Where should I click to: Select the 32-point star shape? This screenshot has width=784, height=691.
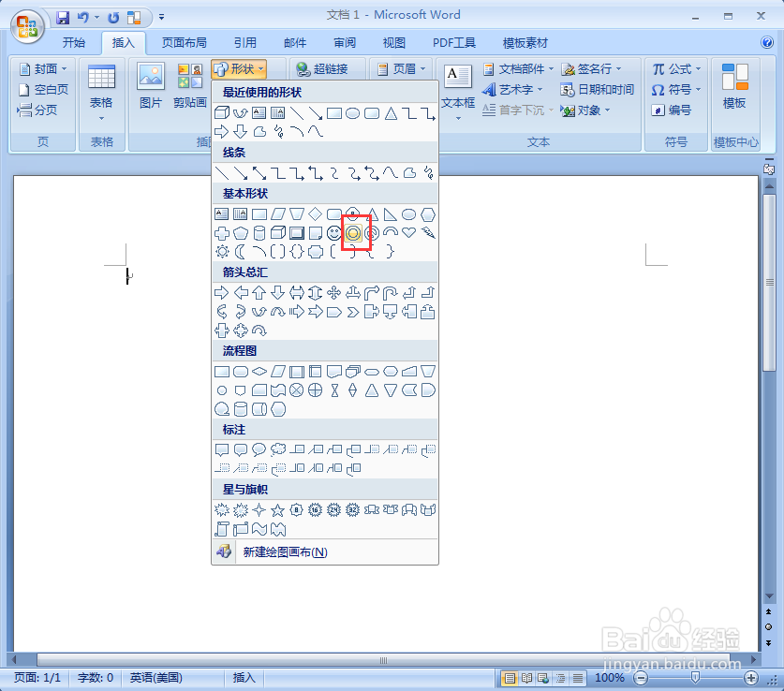coord(353,510)
